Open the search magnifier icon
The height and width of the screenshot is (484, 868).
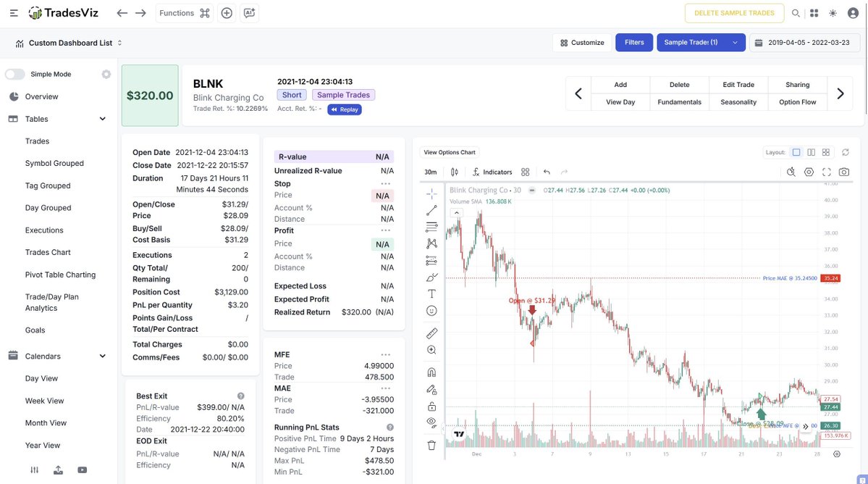click(x=796, y=13)
